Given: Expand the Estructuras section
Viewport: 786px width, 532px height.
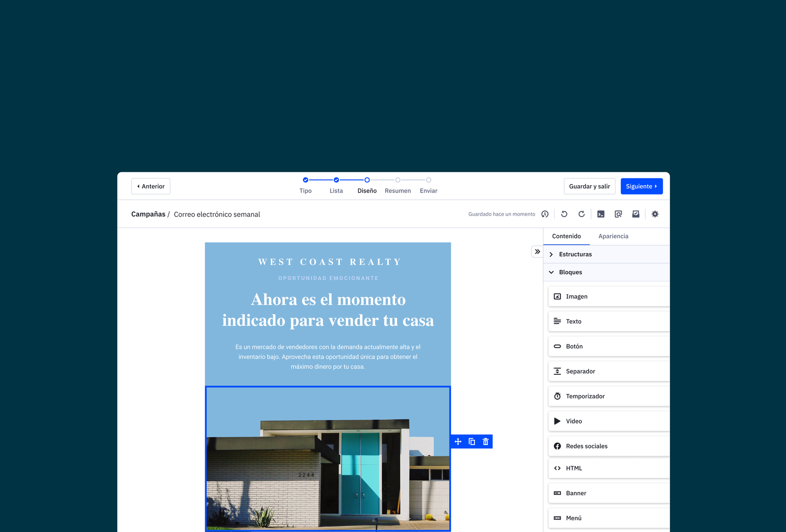Looking at the screenshot, I should (x=575, y=254).
